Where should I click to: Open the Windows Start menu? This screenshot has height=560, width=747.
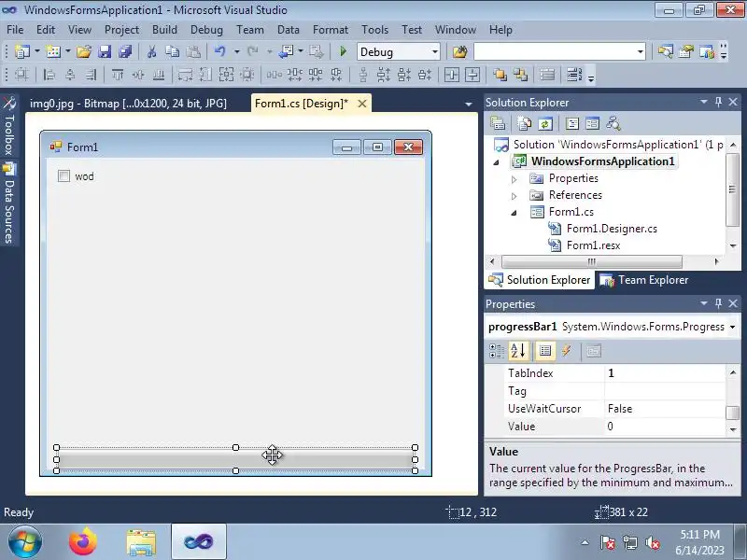[25, 542]
